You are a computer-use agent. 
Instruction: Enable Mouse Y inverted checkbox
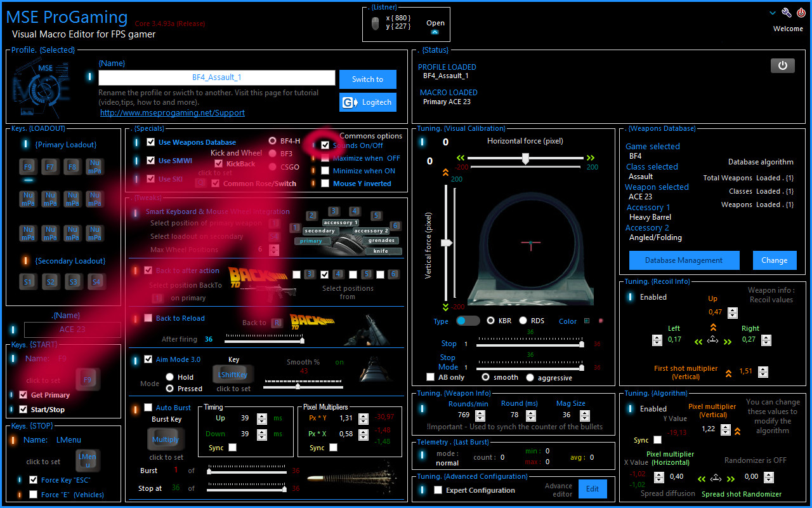pyautogui.click(x=325, y=184)
